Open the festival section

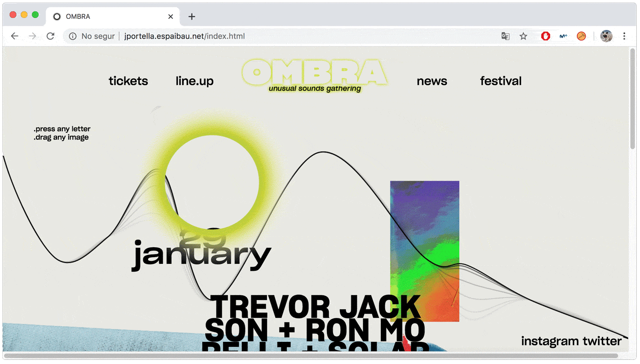pyautogui.click(x=501, y=81)
